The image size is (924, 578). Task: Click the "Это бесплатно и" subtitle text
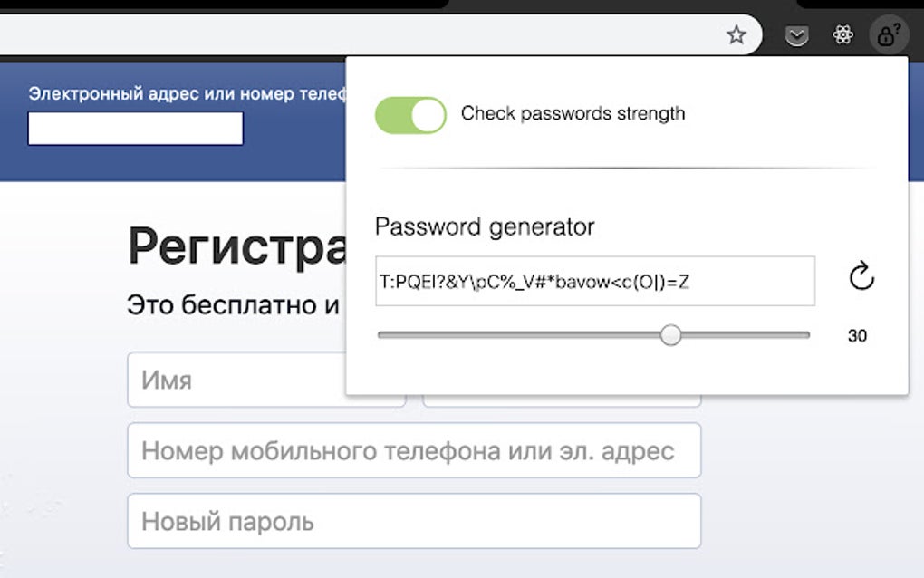tap(233, 304)
